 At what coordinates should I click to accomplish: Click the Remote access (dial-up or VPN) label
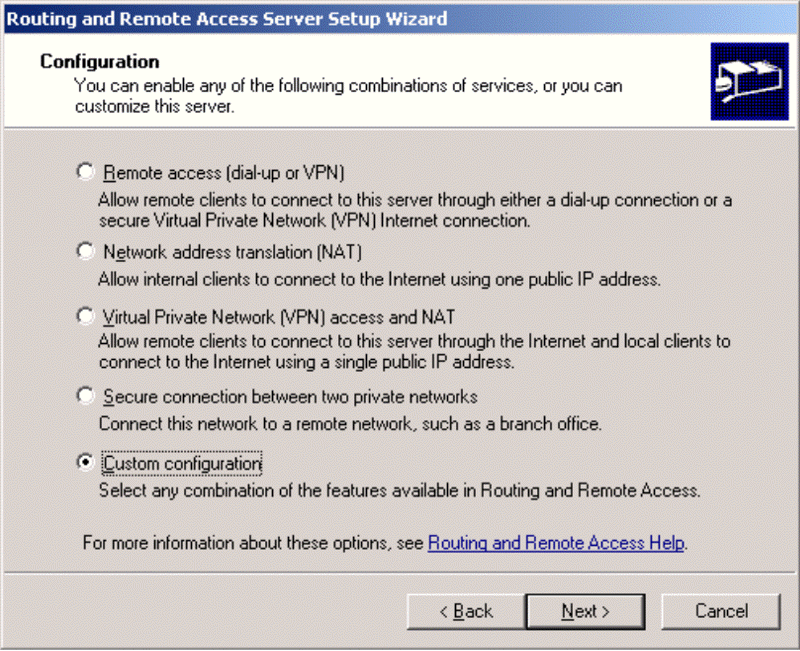pyautogui.click(x=224, y=173)
